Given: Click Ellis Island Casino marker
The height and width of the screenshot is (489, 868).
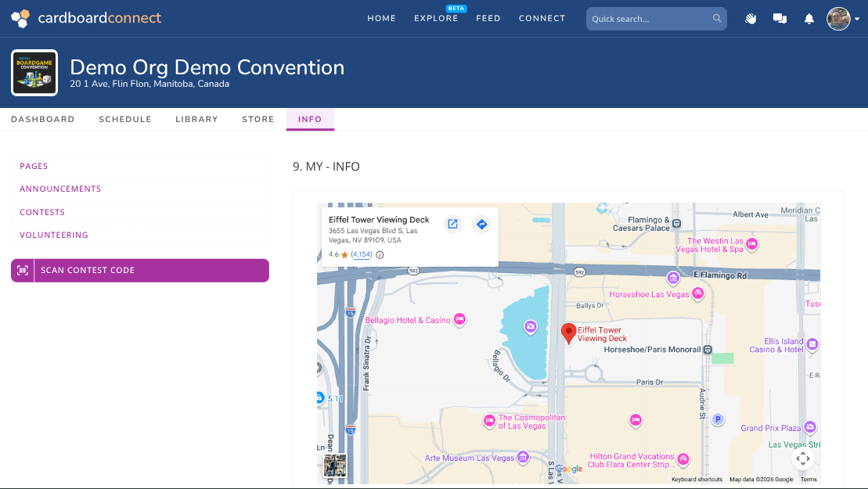Looking at the screenshot, I should pyautogui.click(x=812, y=344).
